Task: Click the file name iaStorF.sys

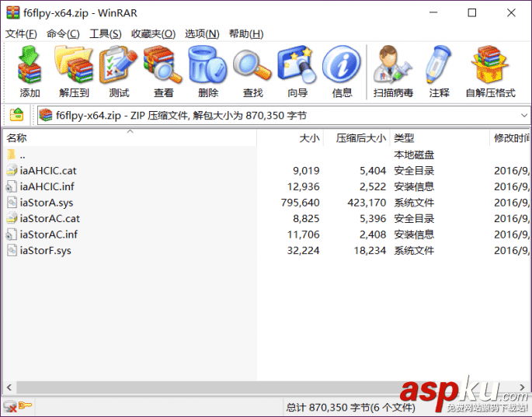Action: coord(46,250)
